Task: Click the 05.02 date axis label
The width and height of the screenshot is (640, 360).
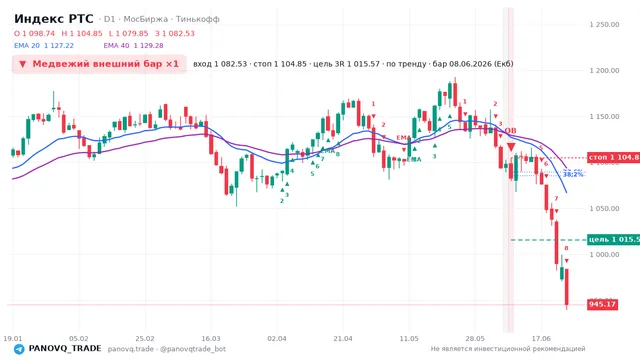Action: point(79,339)
